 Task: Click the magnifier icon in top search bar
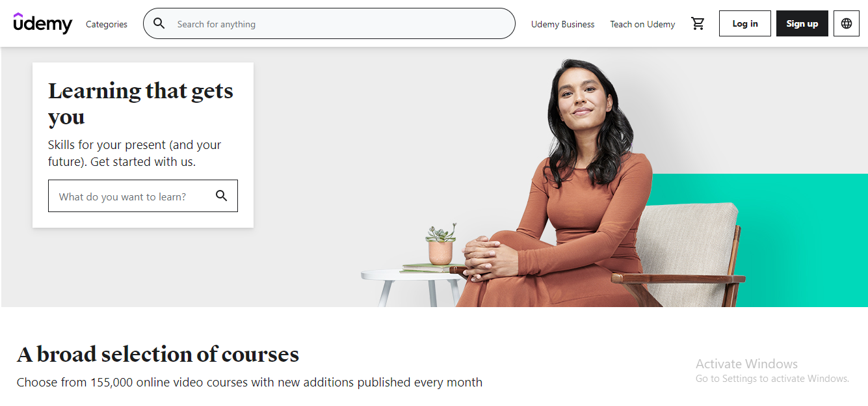tap(159, 23)
